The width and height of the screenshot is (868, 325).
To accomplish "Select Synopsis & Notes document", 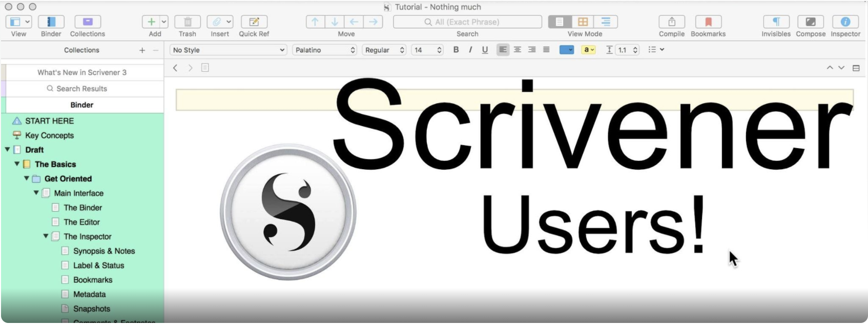I will point(104,251).
